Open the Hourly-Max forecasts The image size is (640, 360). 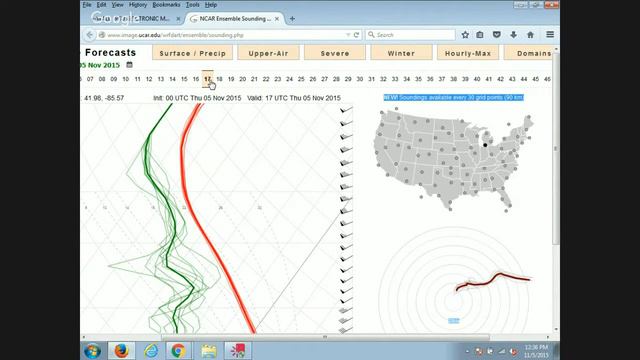pyautogui.click(x=468, y=53)
